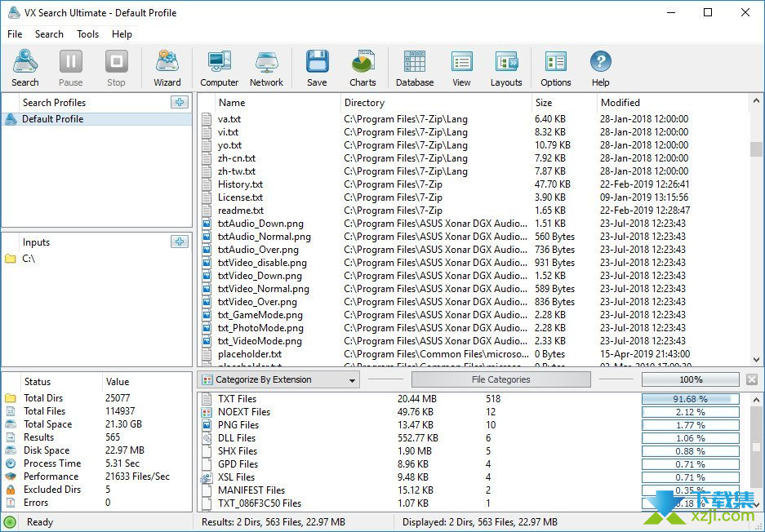The height and width of the screenshot is (532, 765).
Task: Select the yo.txt result row
Action: pyautogui.click(x=474, y=145)
